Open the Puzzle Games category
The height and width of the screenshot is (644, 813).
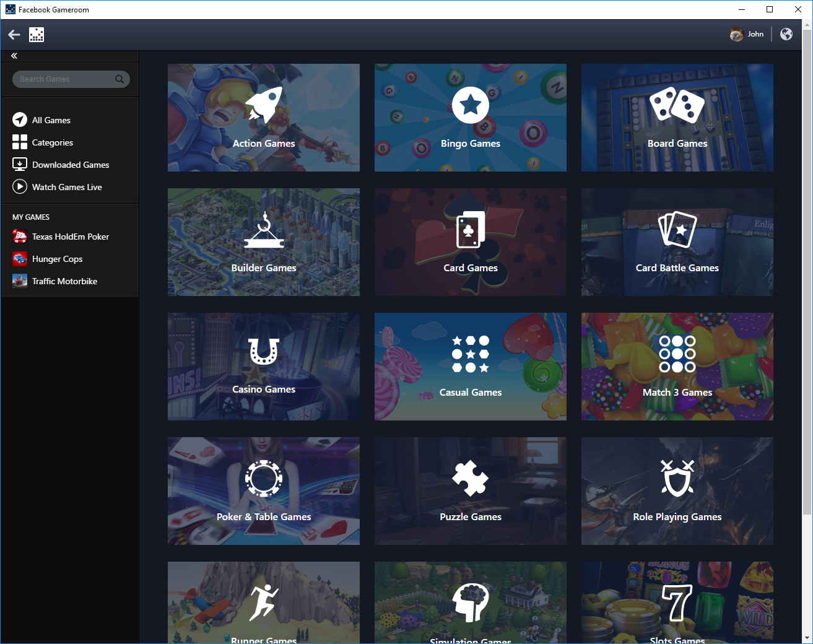(x=470, y=490)
